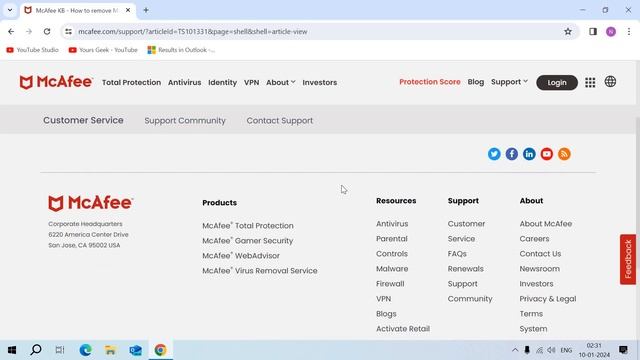
Task: Open Investors nav item in header
Action: pyautogui.click(x=320, y=82)
